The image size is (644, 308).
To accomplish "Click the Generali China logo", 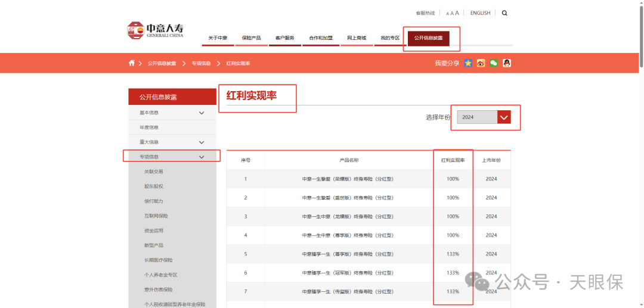I will pyautogui.click(x=156, y=30).
